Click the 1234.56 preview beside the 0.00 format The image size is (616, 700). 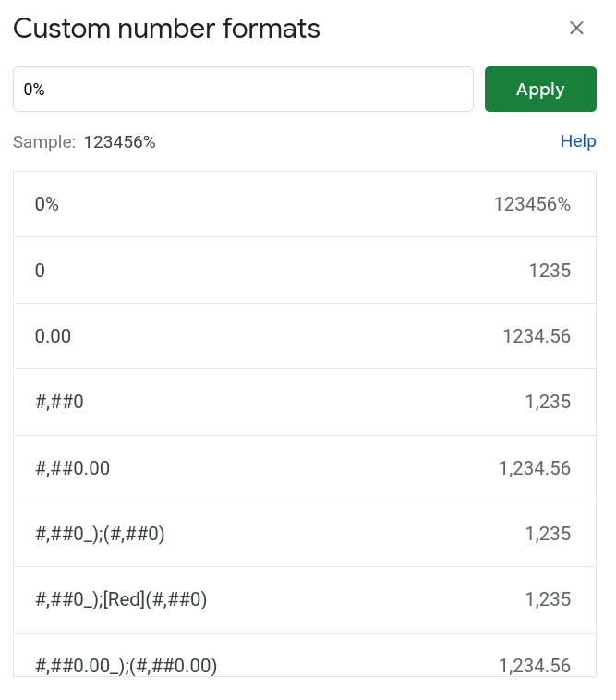[537, 336]
